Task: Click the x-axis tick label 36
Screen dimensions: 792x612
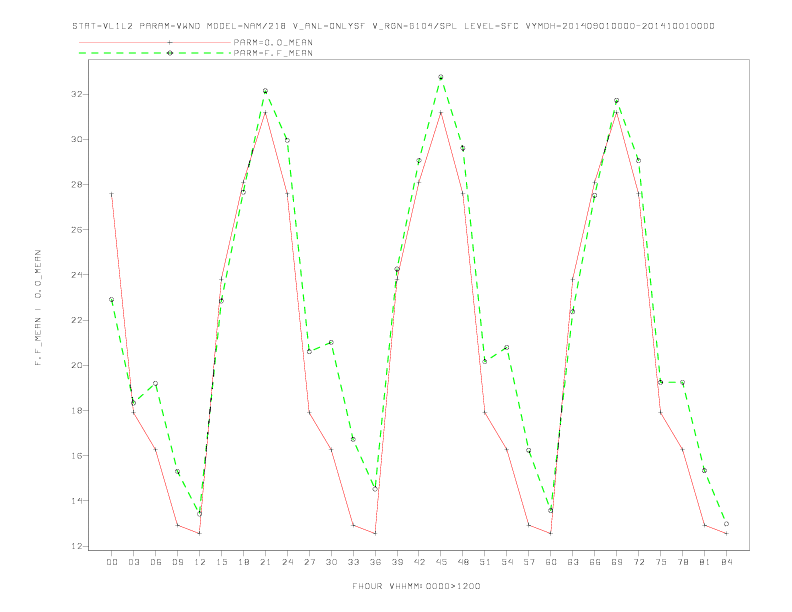Action: click(x=375, y=562)
